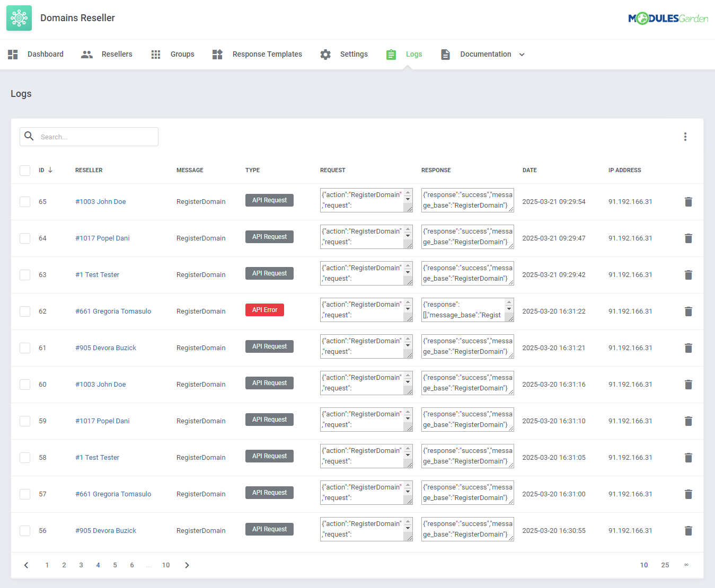The height and width of the screenshot is (588, 715).
Task: Tick the checkbox next to log 56
Action: pyautogui.click(x=25, y=530)
